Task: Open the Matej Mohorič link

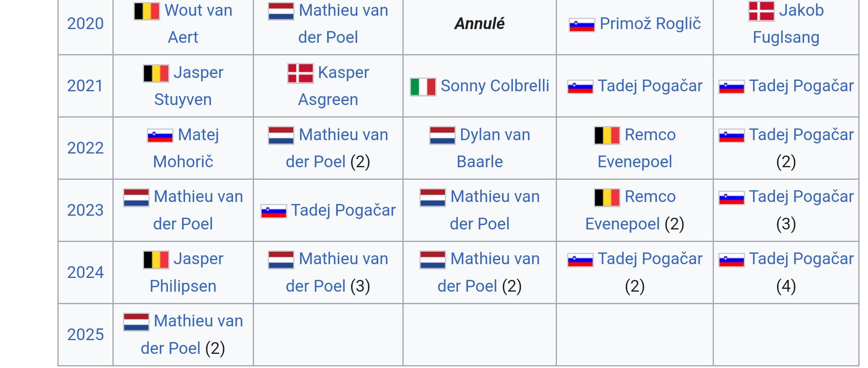Action: [198, 135]
